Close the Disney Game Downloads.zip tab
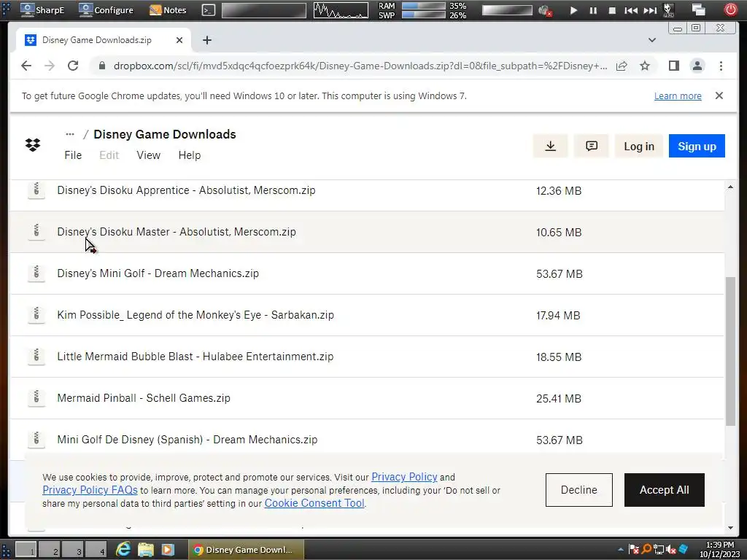Viewport: 747px width, 560px height. click(179, 40)
